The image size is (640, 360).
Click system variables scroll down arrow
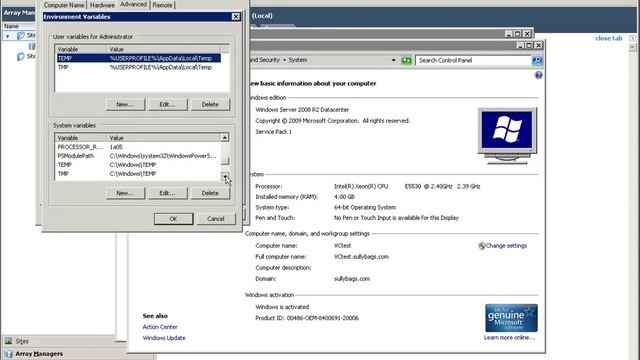tap(225, 176)
